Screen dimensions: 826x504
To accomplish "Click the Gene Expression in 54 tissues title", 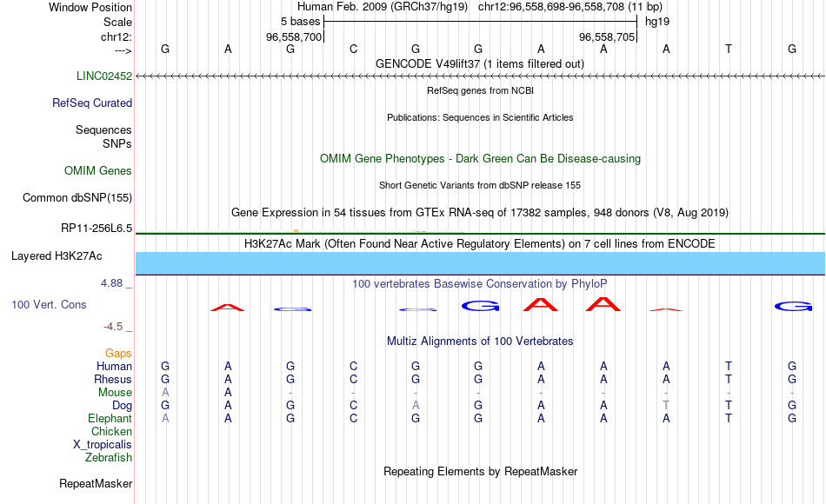I will 480,213.
